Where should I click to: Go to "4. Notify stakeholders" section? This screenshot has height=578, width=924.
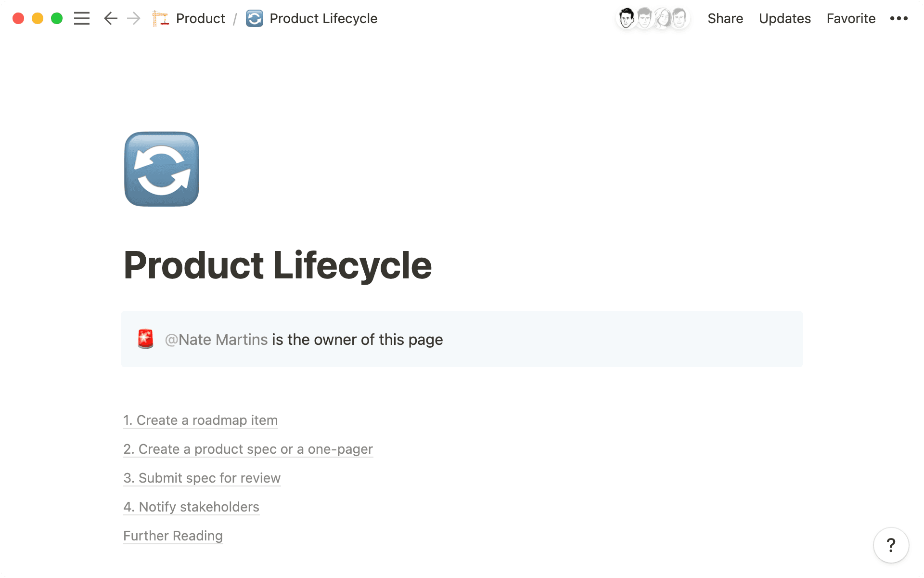tap(191, 507)
